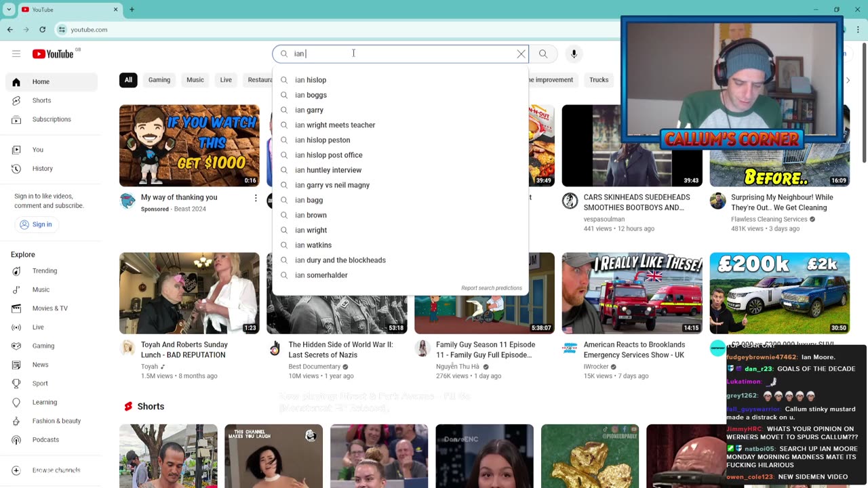Open Browse channels in the sidebar

(x=52, y=470)
